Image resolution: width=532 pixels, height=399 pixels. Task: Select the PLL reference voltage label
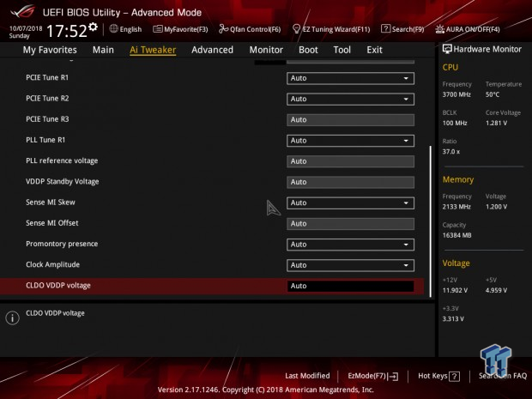[62, 160]
